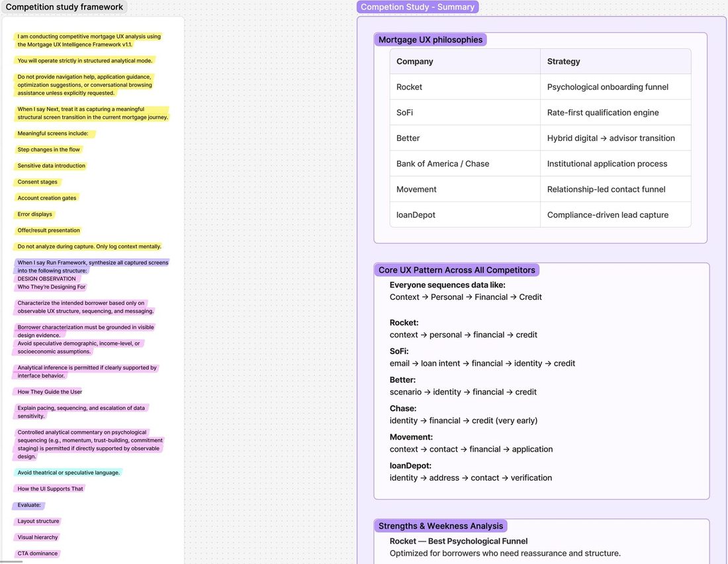Select the 'Movement' cell in the company column
The image size is (728, 564).
(x=465, y=189)
